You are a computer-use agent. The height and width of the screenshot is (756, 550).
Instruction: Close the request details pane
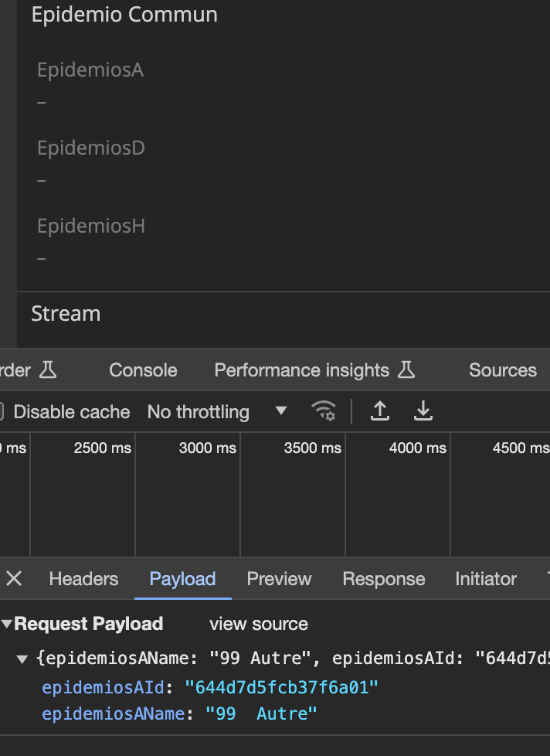tap(14, 579)
